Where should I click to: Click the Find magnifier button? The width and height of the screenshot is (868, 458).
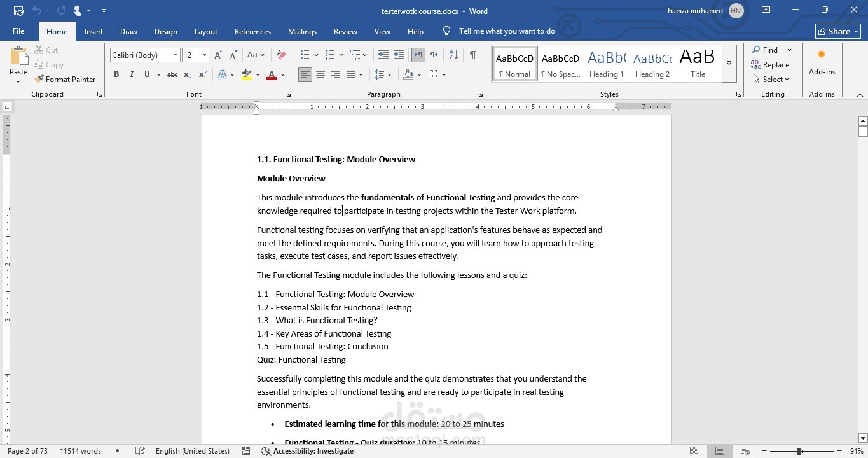click(764, 50)
